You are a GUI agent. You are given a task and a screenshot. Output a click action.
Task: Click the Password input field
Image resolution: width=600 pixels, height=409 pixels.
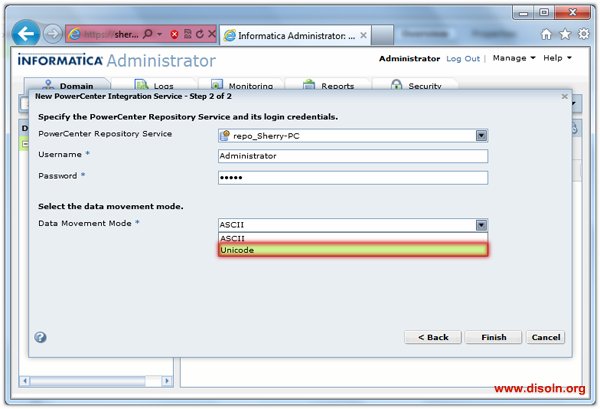[x=353, y=178]
